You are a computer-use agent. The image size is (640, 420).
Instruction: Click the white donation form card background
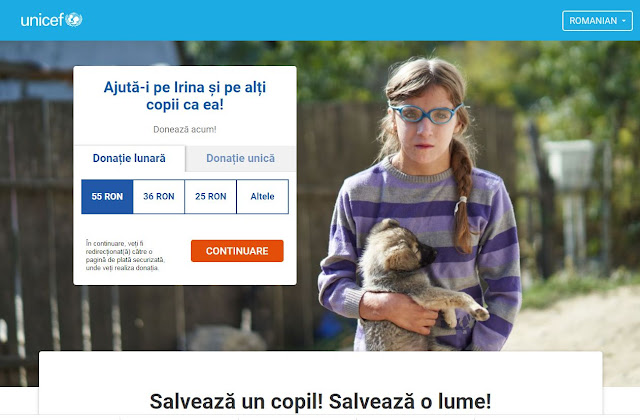[185, 227]
